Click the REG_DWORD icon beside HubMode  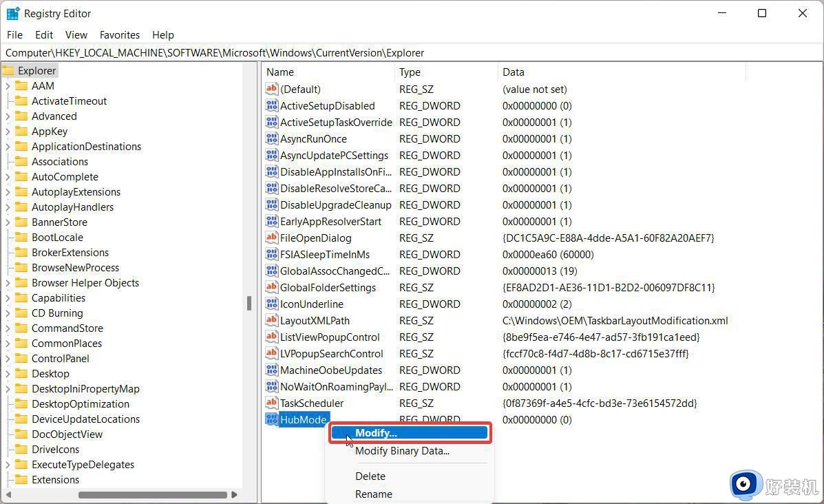click(x=271, y=419)
